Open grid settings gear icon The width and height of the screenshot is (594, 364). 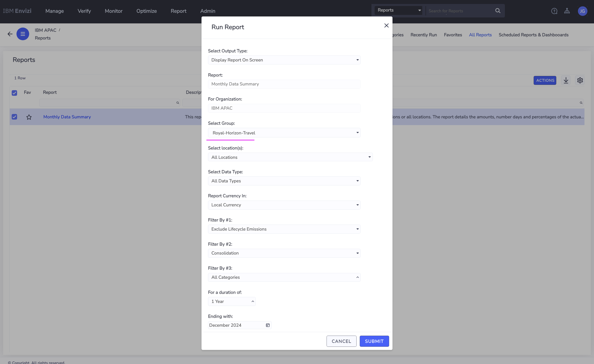click(580, 80)
